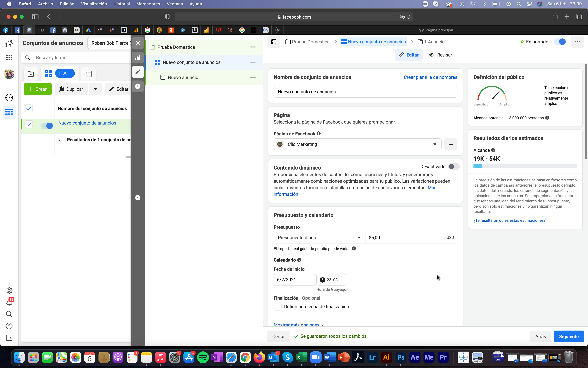The height and width of the screenshot is (368, 588).
Task: Open the Ads Manager home icon
Action: 9,44
